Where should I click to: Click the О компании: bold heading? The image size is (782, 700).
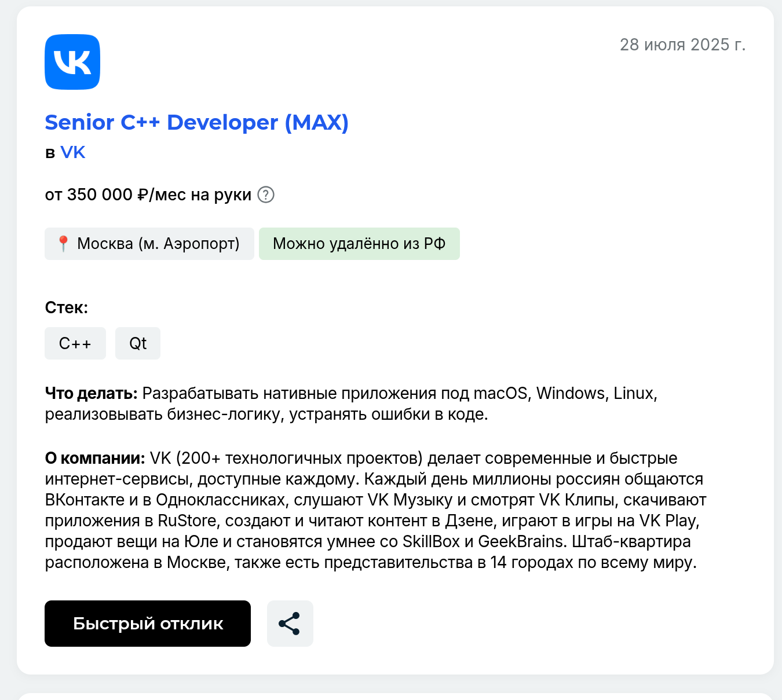click(95, 459)
